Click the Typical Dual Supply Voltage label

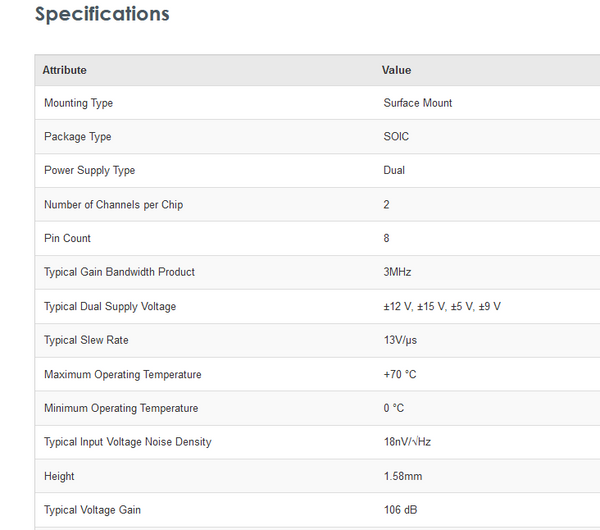click(x=110, y=306)
